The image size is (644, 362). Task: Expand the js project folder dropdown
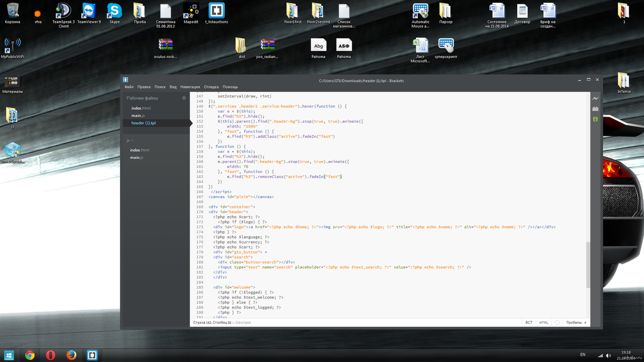click(130, 141)
